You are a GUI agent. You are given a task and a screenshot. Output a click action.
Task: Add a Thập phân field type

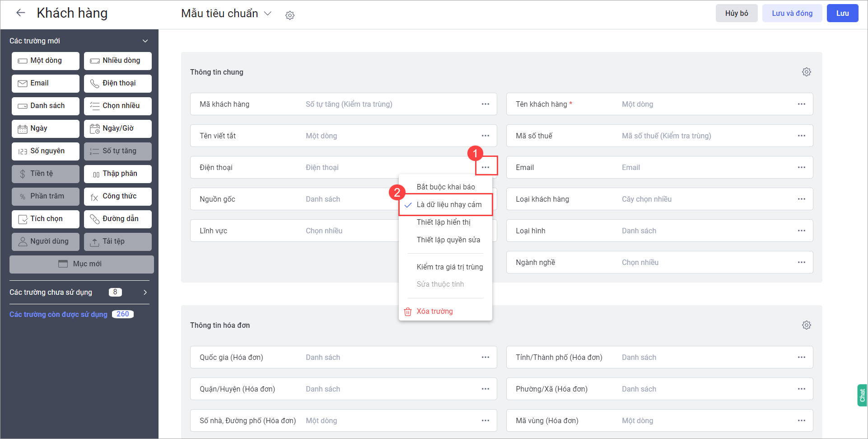pos(118,174)
